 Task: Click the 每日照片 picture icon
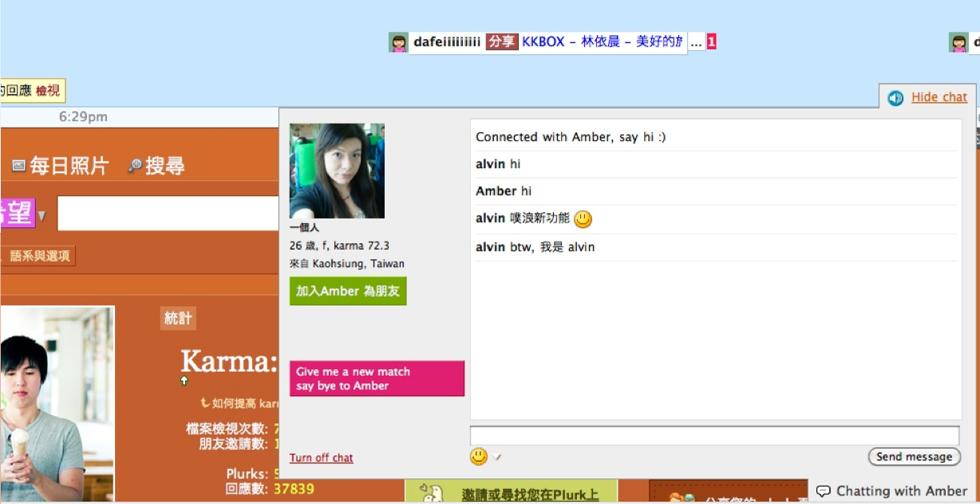coord(18,166)
